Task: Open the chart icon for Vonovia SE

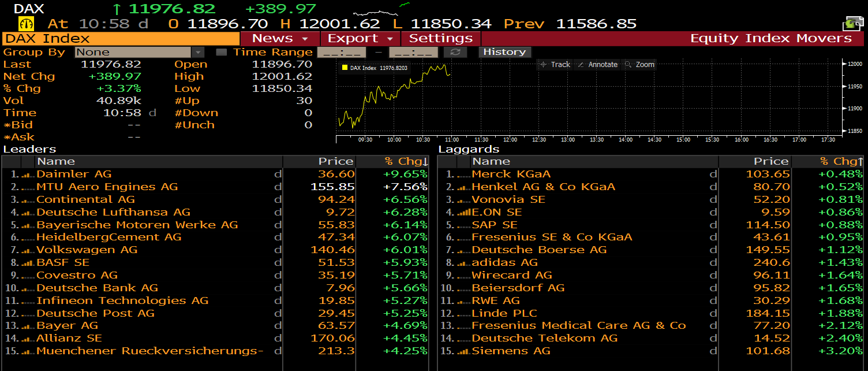Action: [464, 200]
